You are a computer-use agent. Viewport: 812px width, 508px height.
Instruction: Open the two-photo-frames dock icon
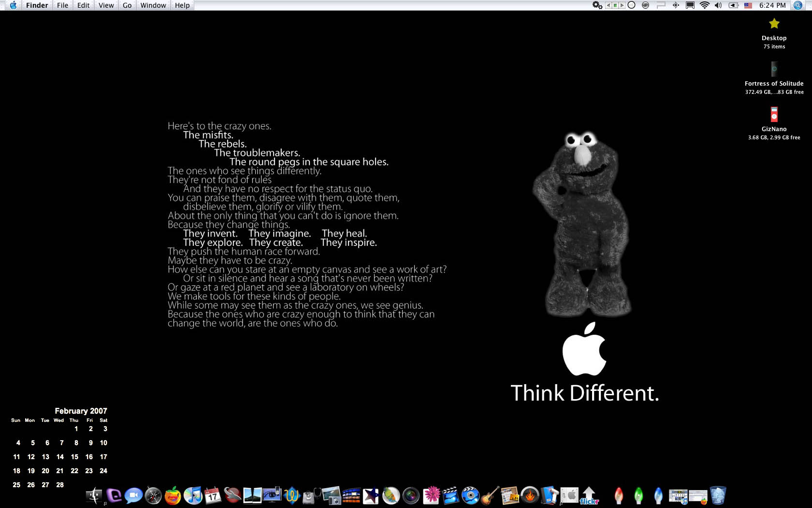coord(252,495)
